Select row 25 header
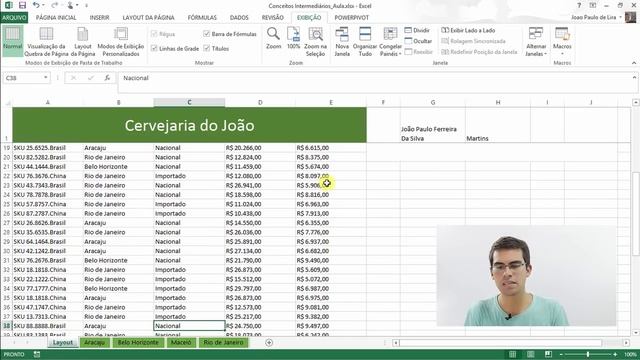The height and width of the screenshot is (360, 640). click(6, 204)
